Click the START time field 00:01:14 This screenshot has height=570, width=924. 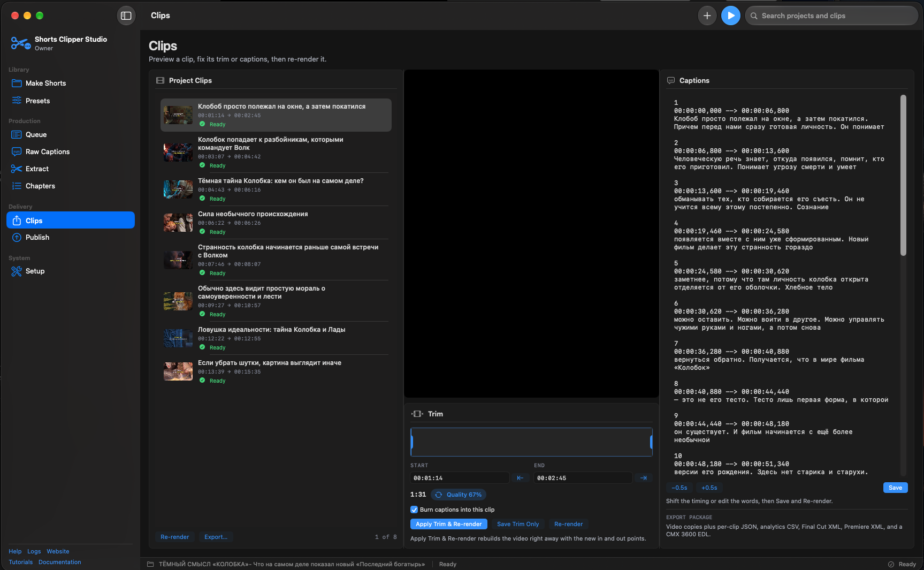click(x=460, y=478)
